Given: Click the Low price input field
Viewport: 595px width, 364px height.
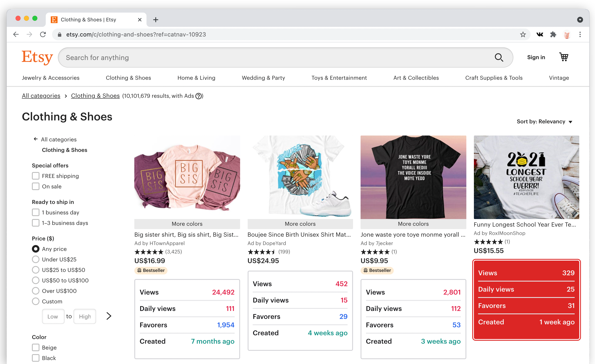Looking at the screenshot, I should (x=53, y=316).
